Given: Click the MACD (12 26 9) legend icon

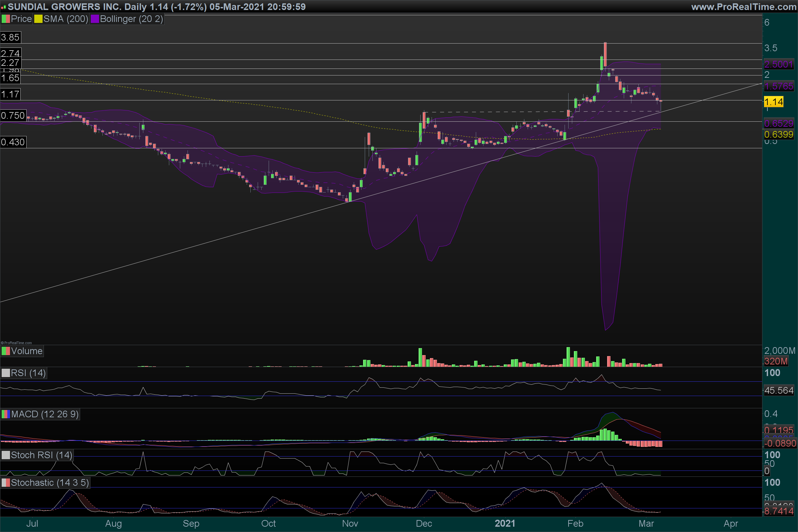Looking at the screenshot, I should [x=6, y=414].
